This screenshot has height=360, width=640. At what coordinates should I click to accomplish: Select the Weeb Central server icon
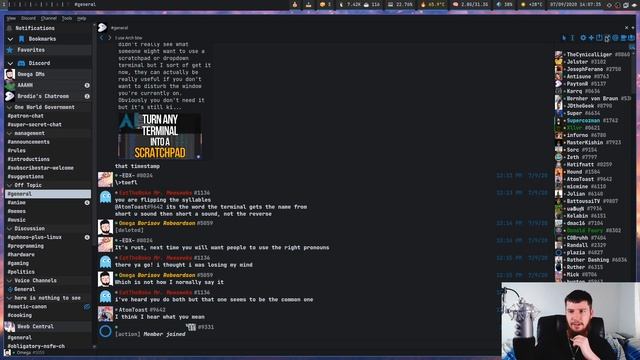point(10,327)
